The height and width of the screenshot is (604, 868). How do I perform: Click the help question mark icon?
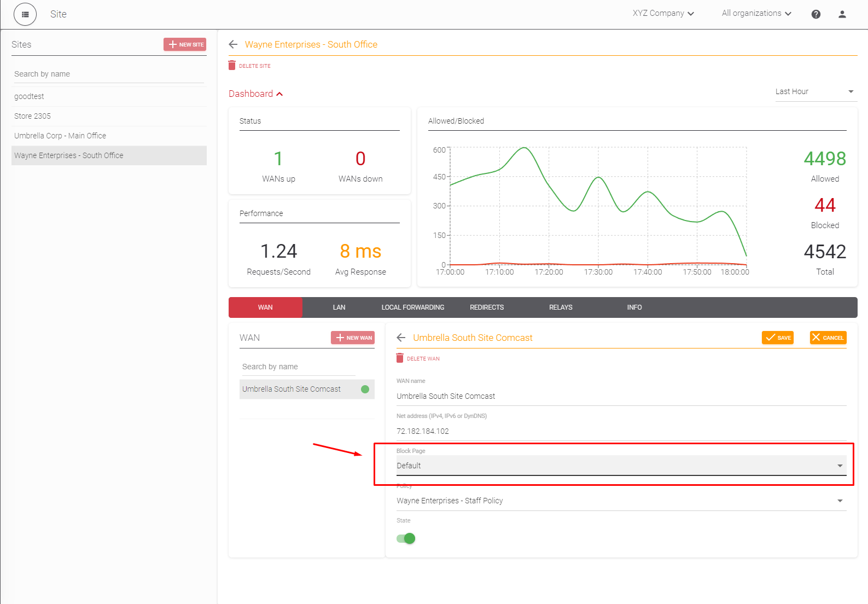click(x=815, y=14)
